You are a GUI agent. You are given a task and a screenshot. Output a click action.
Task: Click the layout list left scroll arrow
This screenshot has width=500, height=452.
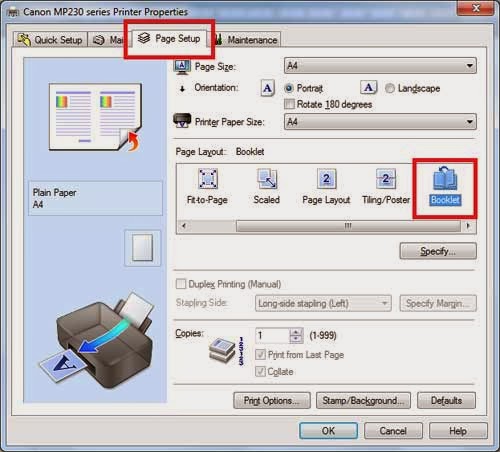[x=184, y=226]
